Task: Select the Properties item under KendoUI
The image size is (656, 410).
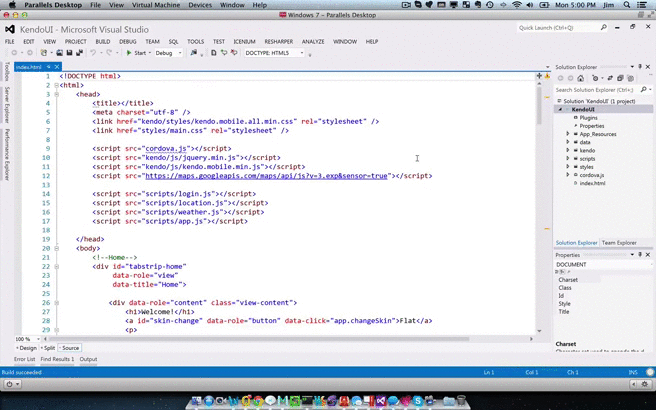Action: click(592, 126)
